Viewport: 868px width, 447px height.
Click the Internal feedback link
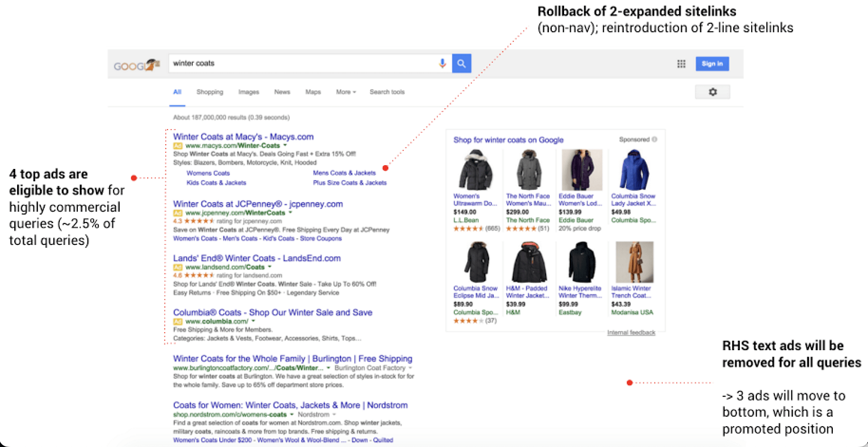point(630,332)
